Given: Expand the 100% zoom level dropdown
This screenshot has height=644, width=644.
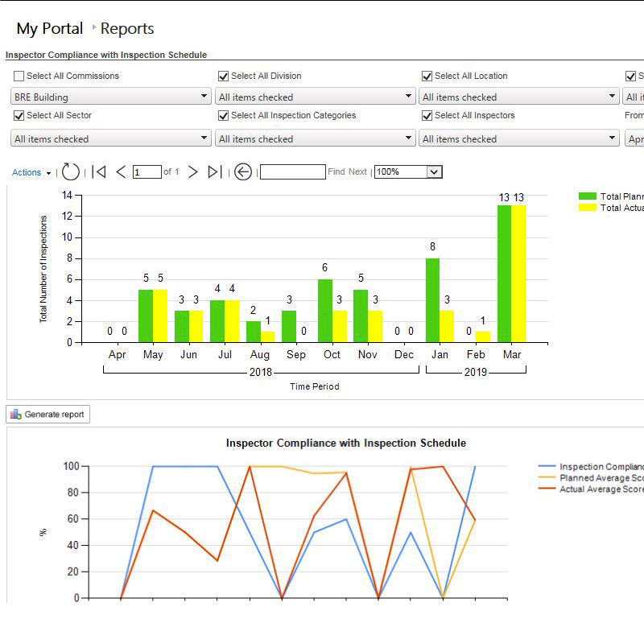Looking at the screenshot, I should (435, 171).
